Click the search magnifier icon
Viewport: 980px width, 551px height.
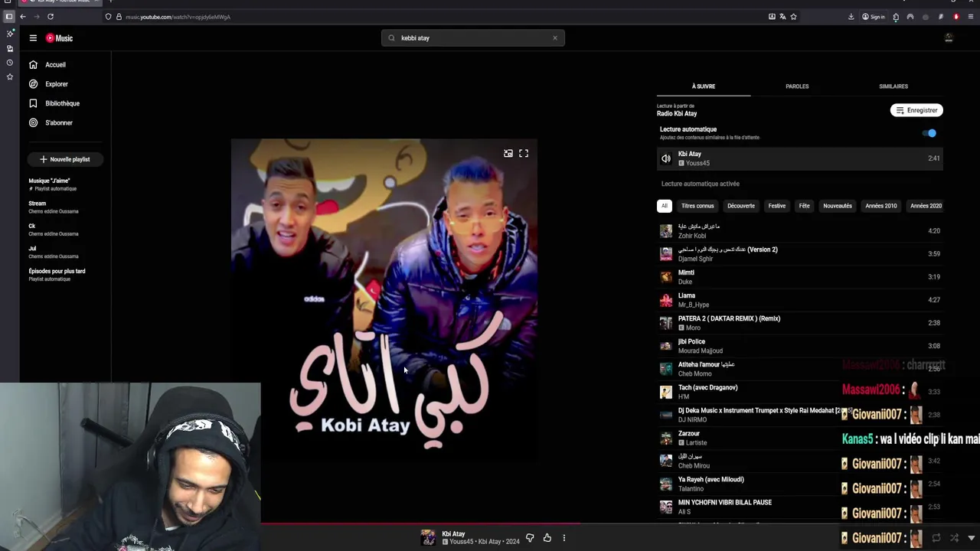(391, 38)
